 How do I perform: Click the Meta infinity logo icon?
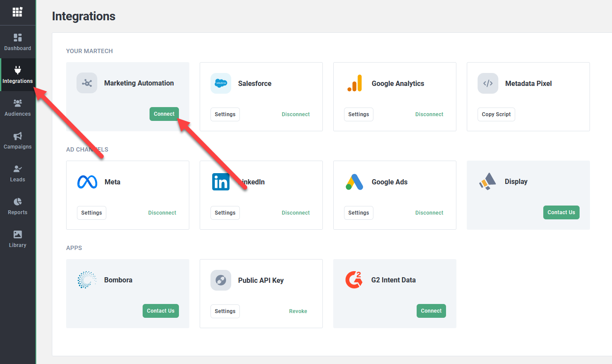87,182
